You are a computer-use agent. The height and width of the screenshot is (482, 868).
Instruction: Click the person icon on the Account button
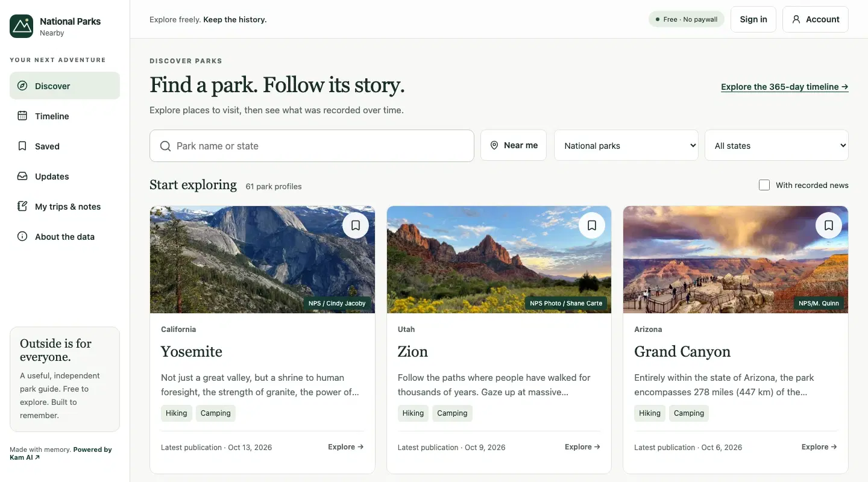click(796, 19)
